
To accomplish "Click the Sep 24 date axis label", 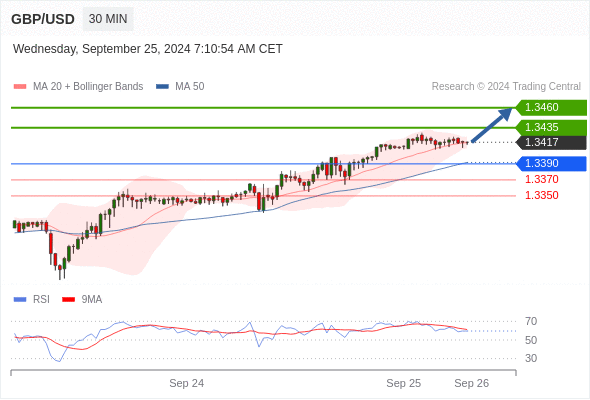I will pyautogui.click(x=187, y=383).
